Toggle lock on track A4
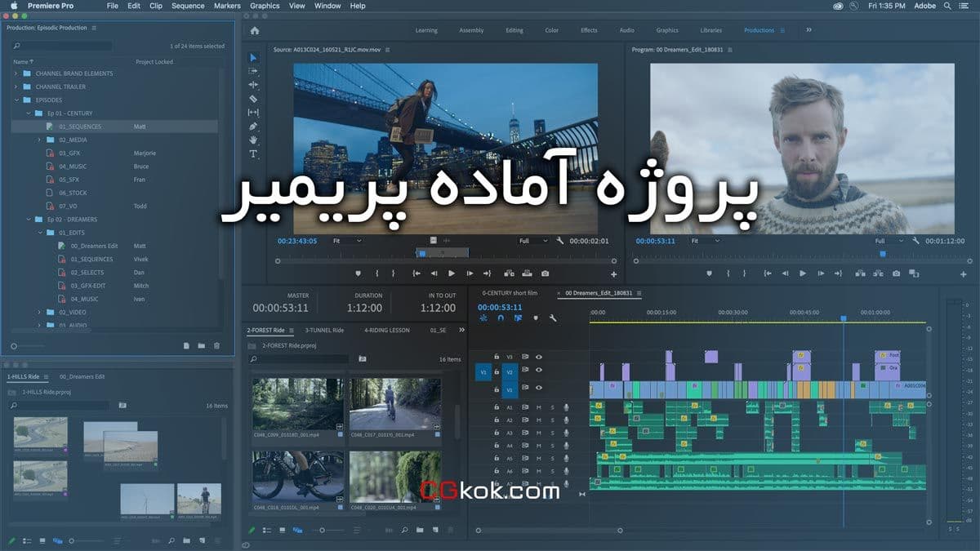 click(x=496, y=446)
